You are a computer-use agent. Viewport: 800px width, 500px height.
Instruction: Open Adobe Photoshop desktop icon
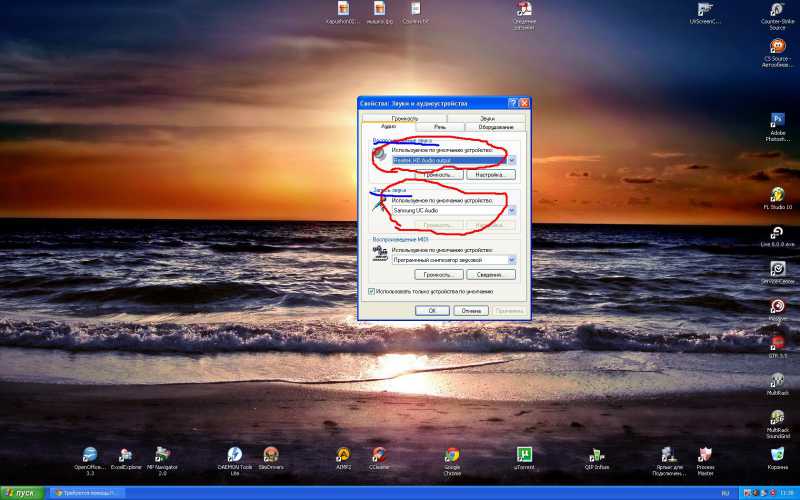(x=777, y=120)
